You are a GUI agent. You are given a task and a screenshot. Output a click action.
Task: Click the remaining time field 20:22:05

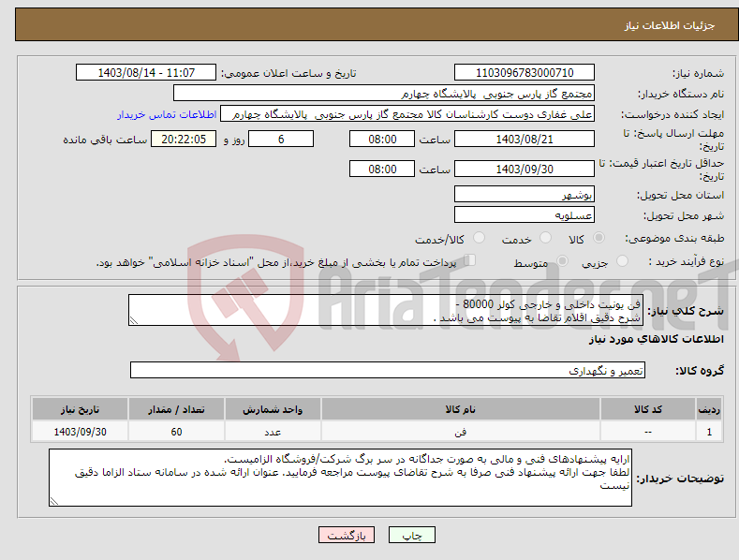(x=184, y=139)
